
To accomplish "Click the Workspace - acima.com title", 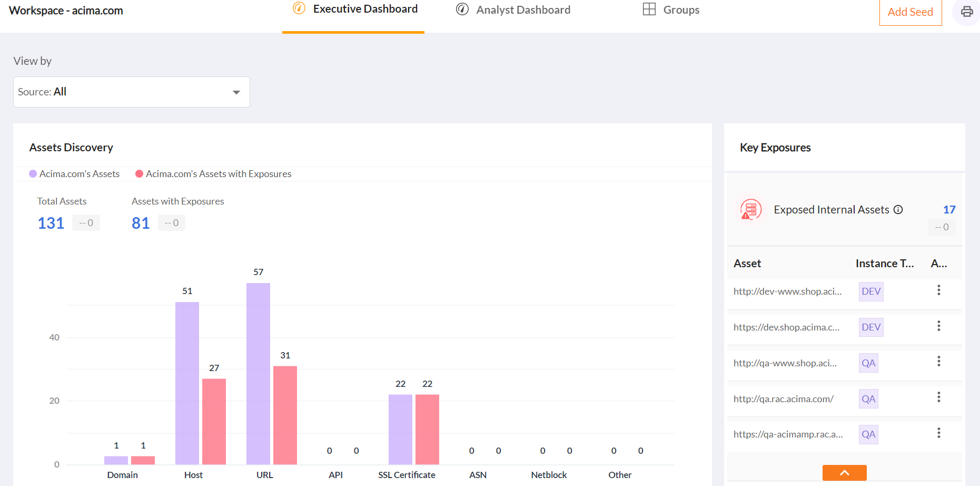I will tap(66, 11).
